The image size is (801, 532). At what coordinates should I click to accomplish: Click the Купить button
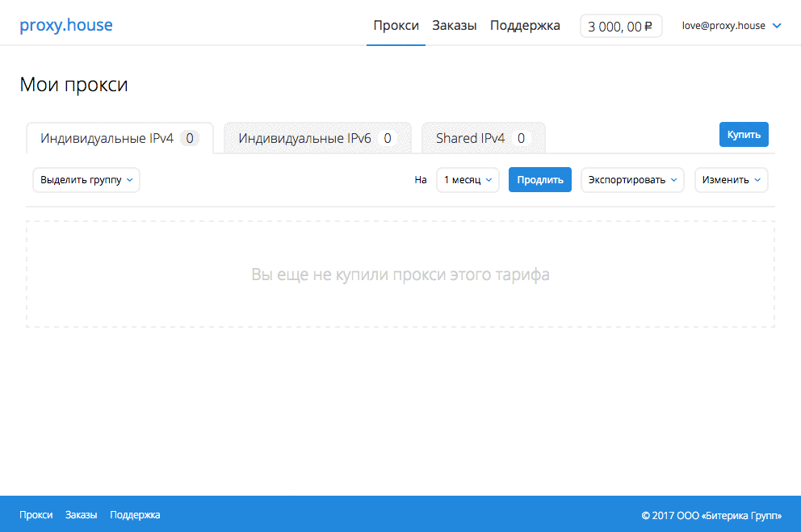coord(744,134)
